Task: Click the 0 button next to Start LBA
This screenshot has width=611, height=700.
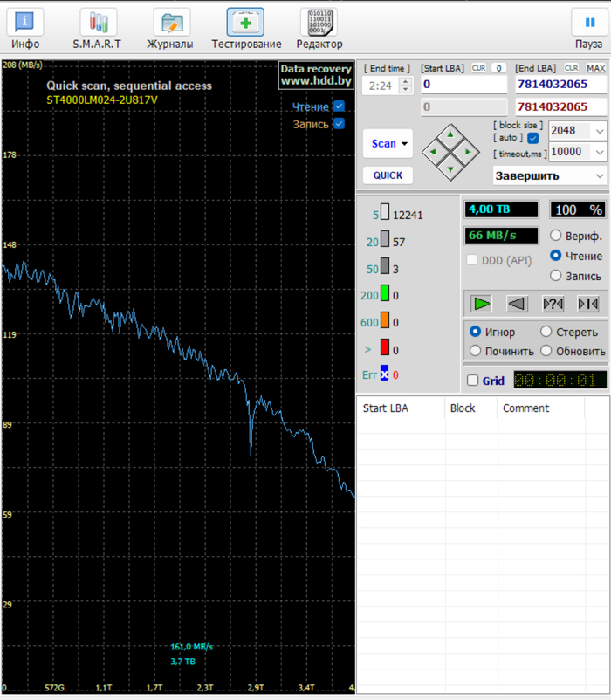Action: tap(499, 68)
